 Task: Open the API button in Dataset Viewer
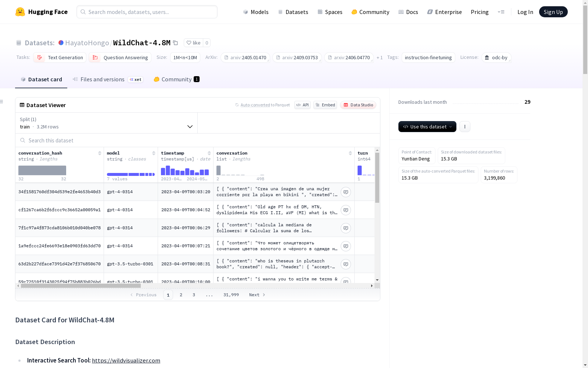pos(302,105)
